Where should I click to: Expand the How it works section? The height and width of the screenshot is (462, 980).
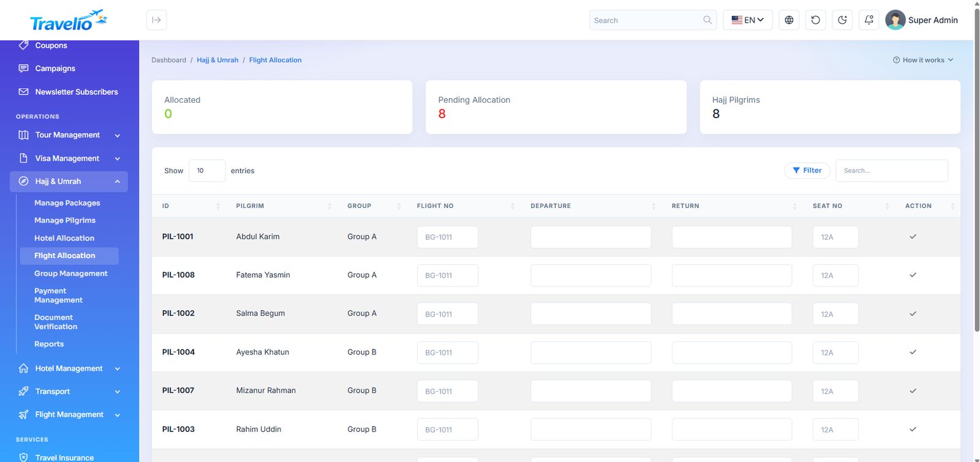coord(923,60)
